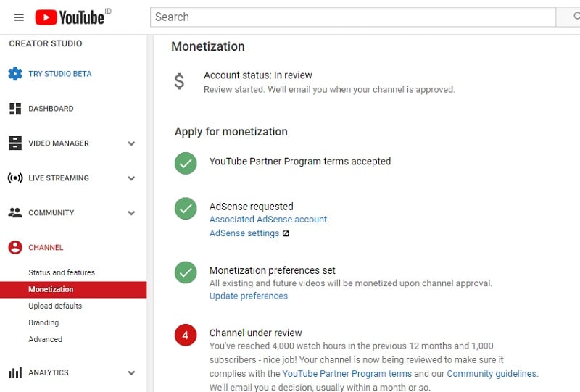580x392 pixels.
Task: Click the Update preferences link
Action: [249, 296]
